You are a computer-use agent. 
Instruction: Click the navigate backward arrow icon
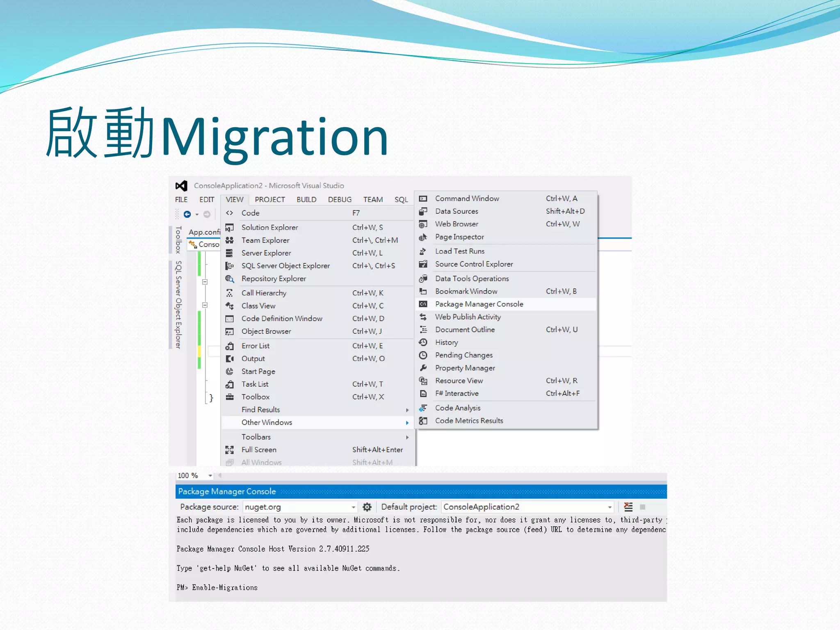click(x=187, y=214)
